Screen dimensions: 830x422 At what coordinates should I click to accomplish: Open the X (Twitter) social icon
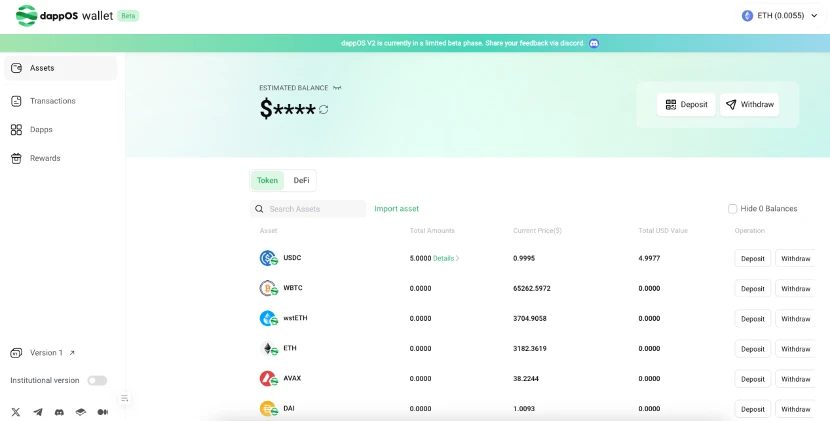coord(16,412)
